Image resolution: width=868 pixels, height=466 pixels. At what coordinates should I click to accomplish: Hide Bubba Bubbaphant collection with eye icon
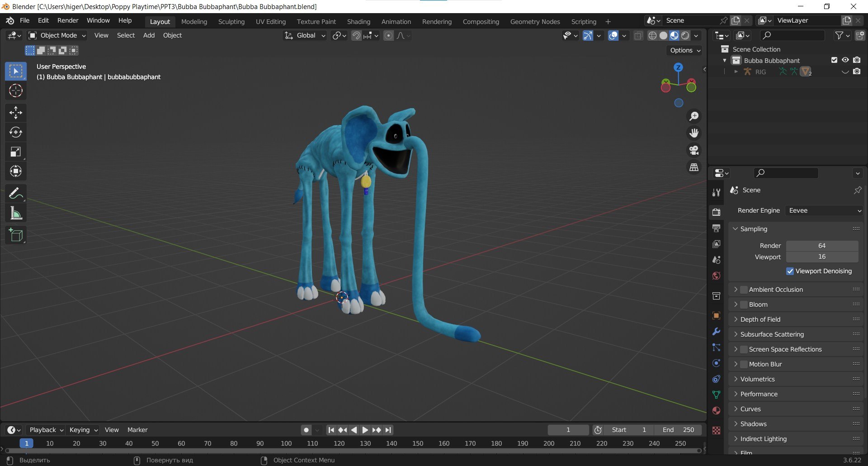pos(845,60)
